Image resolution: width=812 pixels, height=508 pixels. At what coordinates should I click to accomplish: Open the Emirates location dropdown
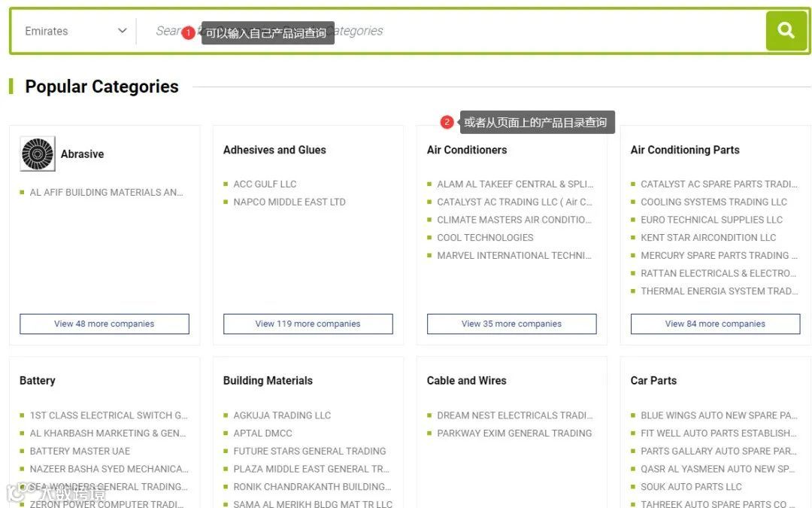[76, 31]
